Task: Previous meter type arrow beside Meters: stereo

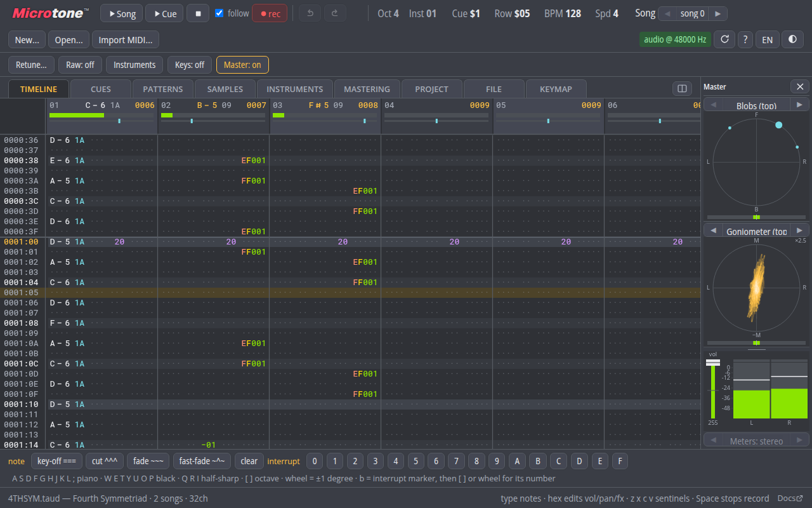Action: tap(714, 440)
